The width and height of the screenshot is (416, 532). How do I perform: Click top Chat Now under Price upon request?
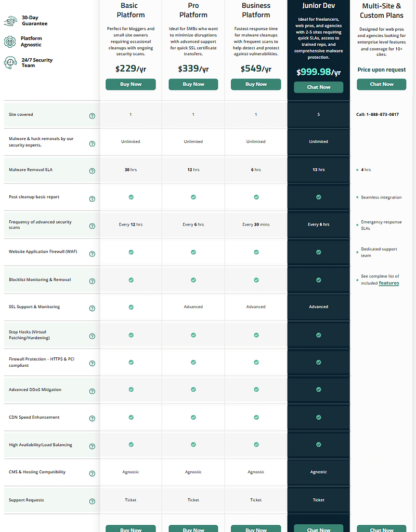tap(381, 84)
